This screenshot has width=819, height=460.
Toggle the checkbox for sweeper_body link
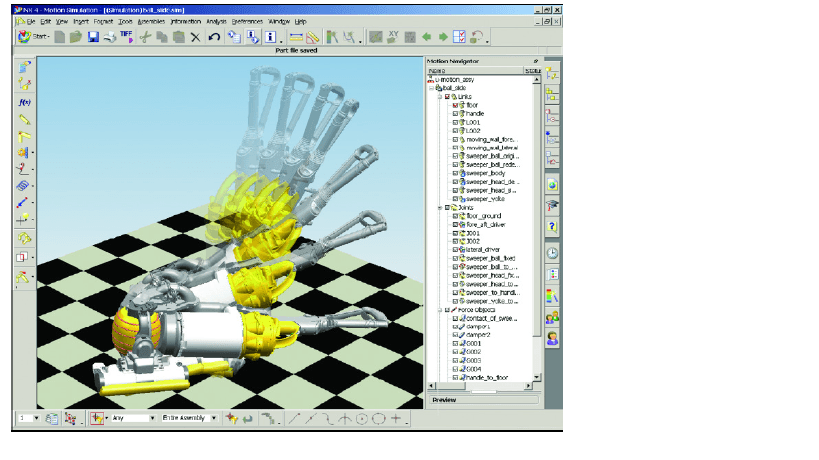pyautogui.click(x=455, y=173)
